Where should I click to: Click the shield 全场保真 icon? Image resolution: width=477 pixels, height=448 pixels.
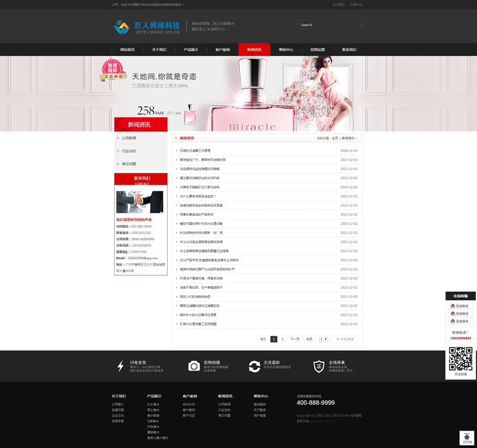318,366
